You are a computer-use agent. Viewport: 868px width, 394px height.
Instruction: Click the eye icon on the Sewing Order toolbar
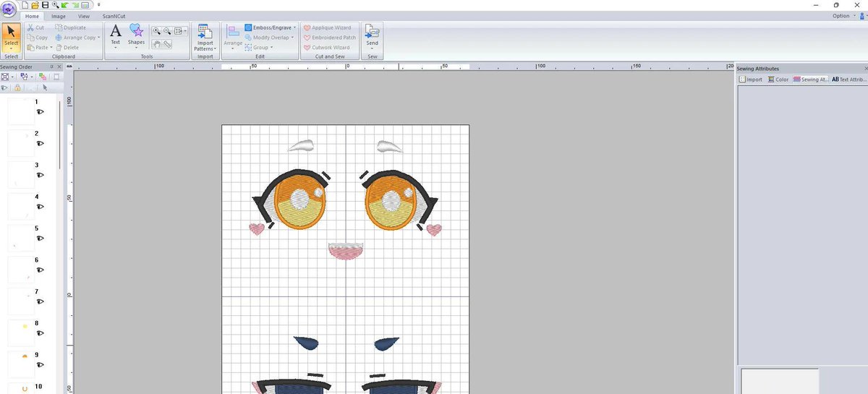click(4, 87)
